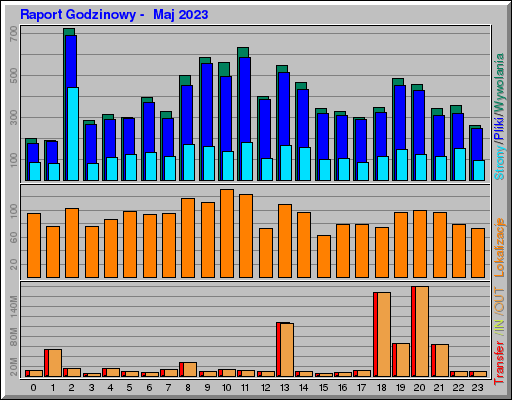This screenshot has width=512, height=400.
Task: Click the transfer bar at hour 1
Action: (x=53, y=363)
